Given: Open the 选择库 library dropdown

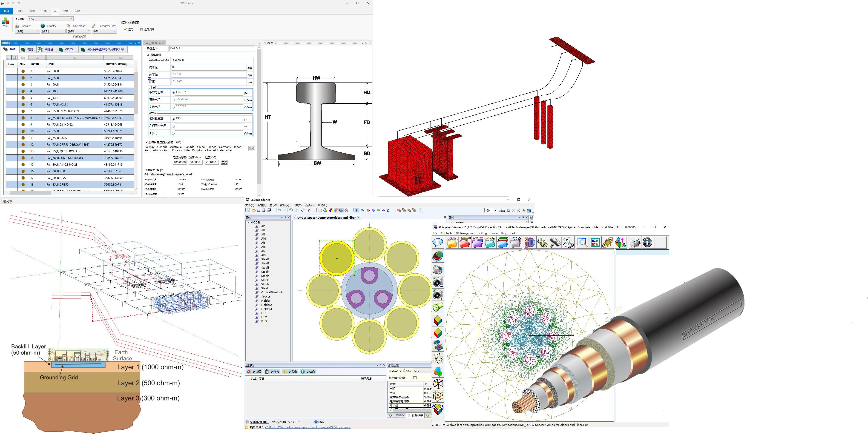Looking at the screenshot, I should point(50,19).
